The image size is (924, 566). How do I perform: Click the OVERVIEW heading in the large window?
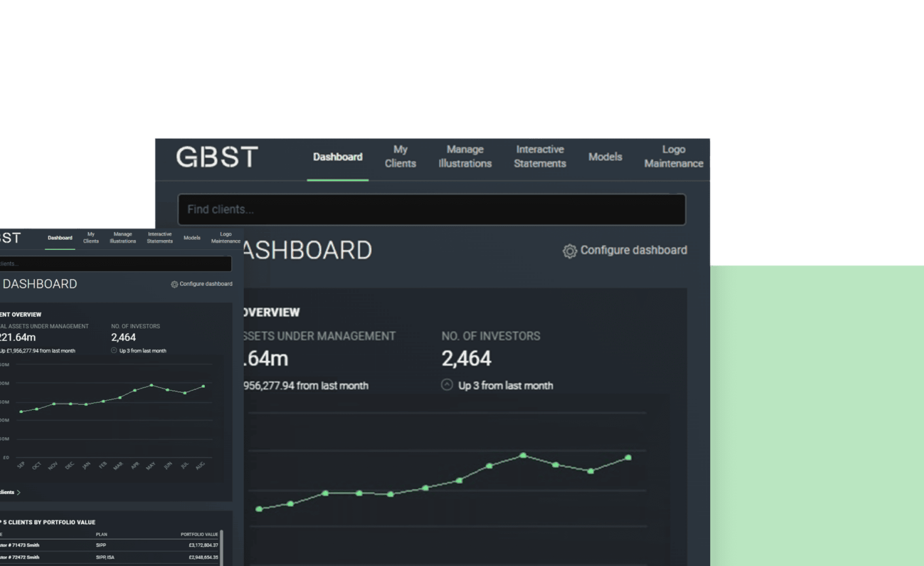(271, 313)
